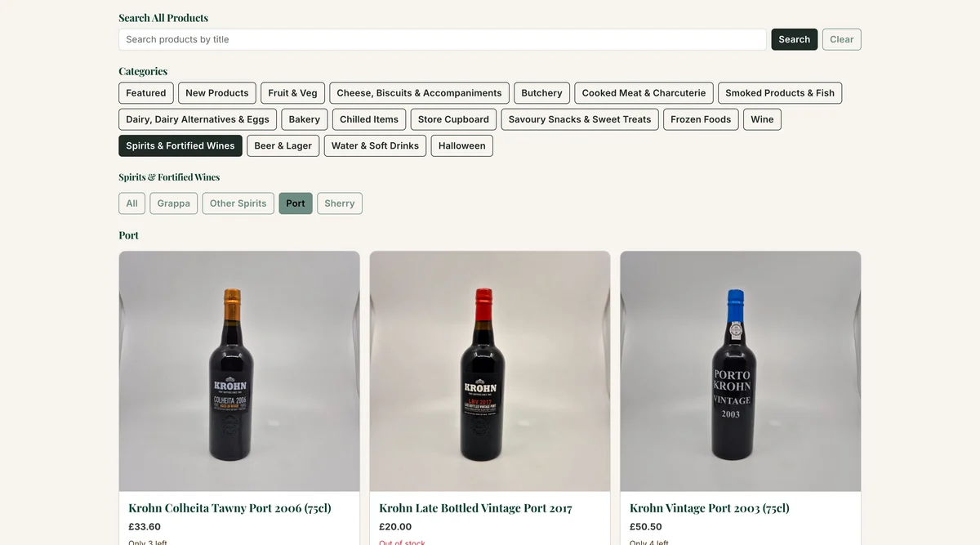The image size is (980, 545).
Task: Click the Krohn Colheita Tawny Port 2006 title
Action: click(x=229, y=508)
